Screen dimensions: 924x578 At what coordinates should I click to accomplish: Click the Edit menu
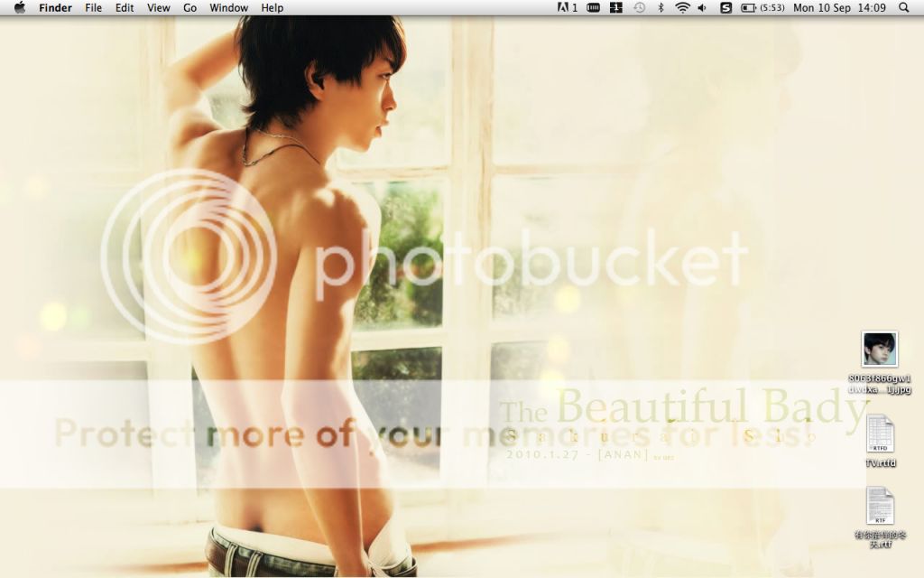125,8
